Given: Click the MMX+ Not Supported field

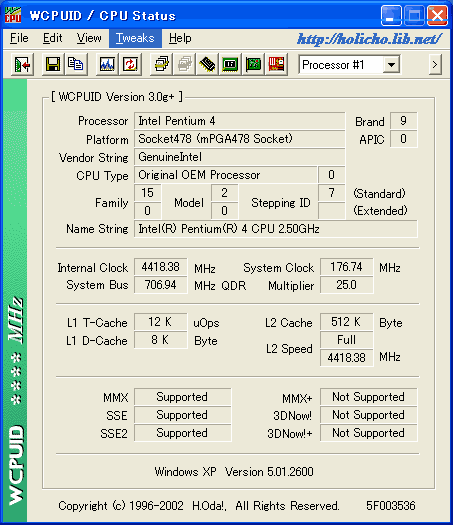Looking at the screenshot, I should click(369, 397).
